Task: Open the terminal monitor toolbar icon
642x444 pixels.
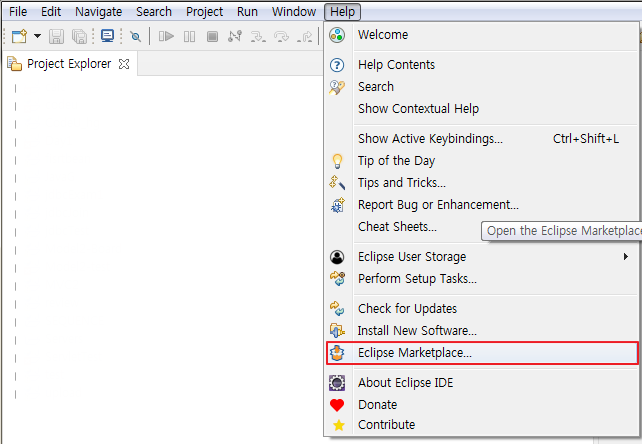Action: 107,36
